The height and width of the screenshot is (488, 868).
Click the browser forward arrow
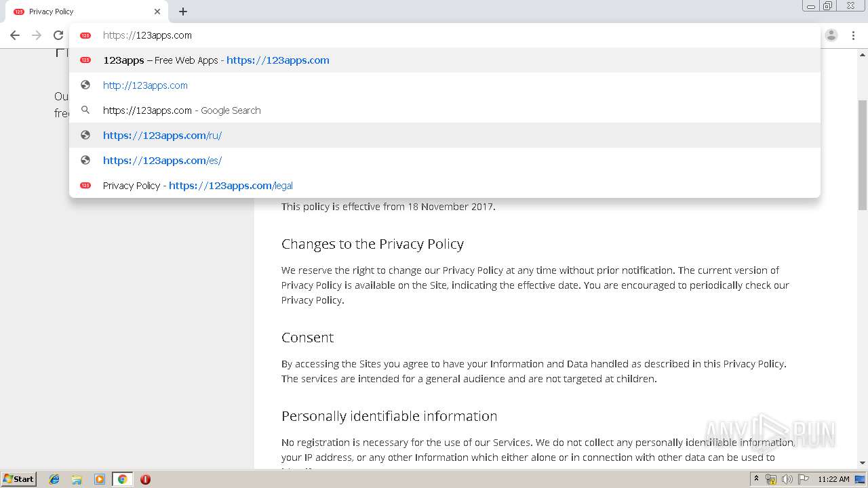[x=37, y=35]
